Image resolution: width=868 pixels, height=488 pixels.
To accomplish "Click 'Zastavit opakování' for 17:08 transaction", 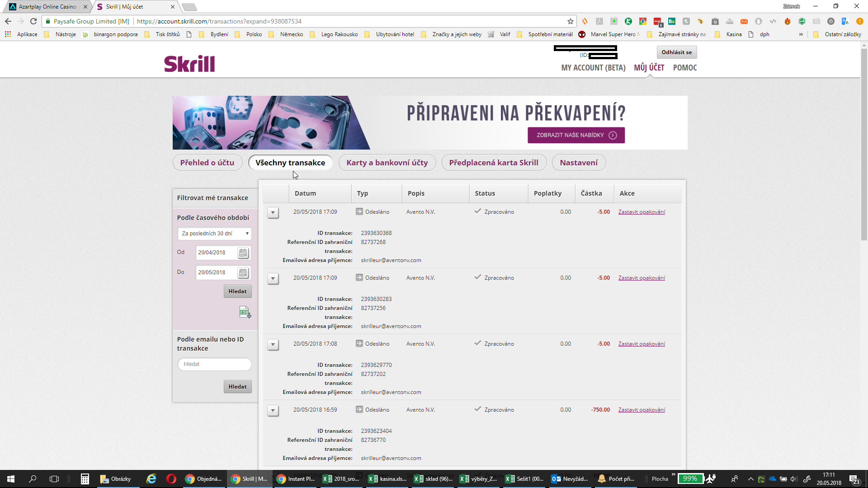I will pos(642,344).
